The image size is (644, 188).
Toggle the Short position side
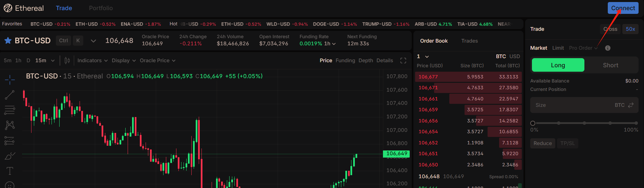[610, 65]
